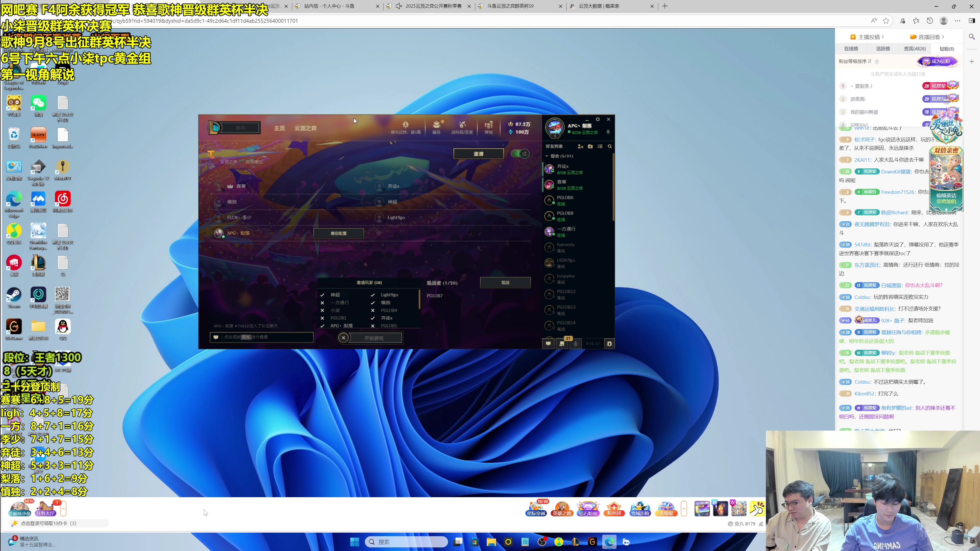Select friend 弃徒x in friends list

click(578, 169)
